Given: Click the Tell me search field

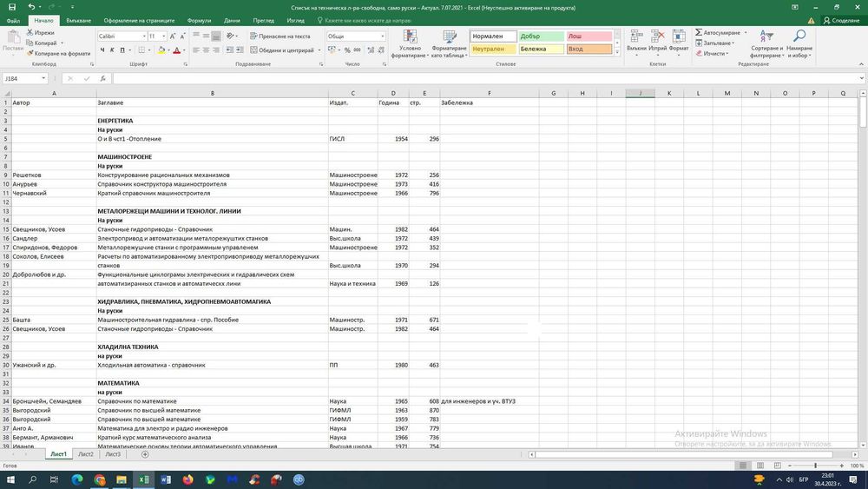Looking at the screenshot, I should coord(364,21).
